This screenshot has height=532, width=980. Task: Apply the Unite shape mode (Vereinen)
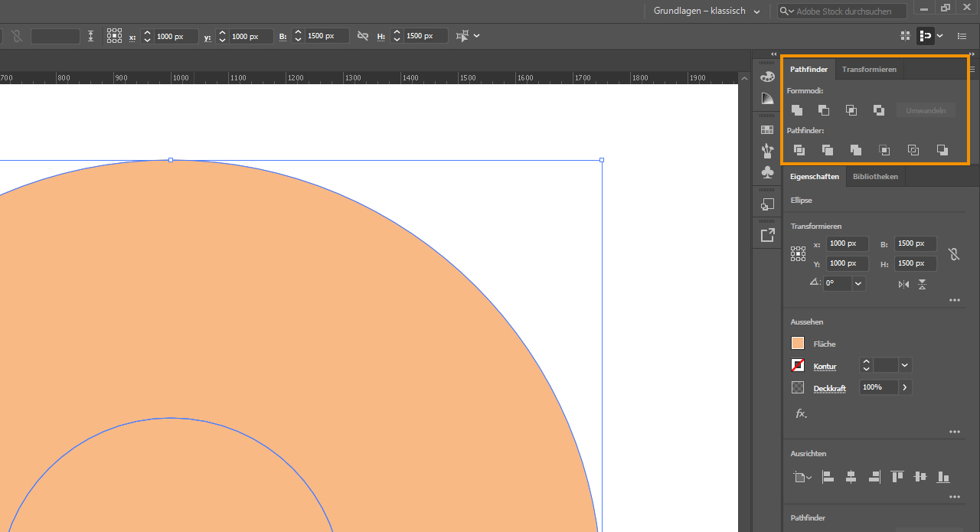pyautogui.click(x=797, y=110)
